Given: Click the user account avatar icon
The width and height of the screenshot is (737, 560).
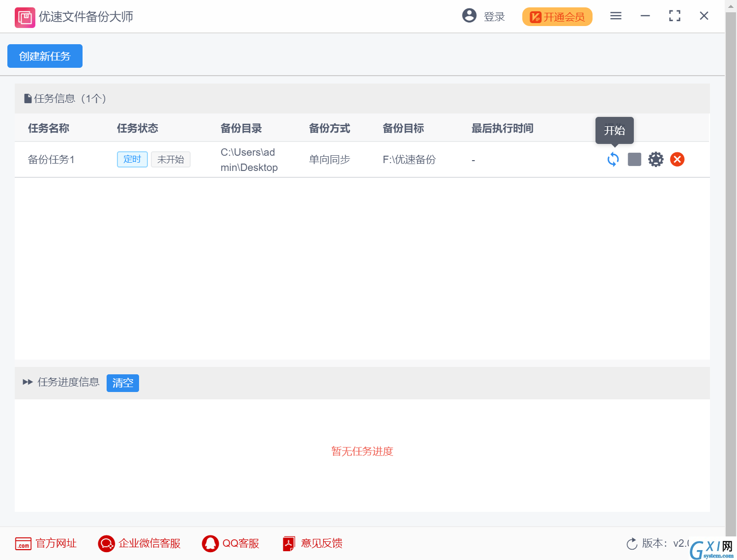Looking at the screenshot, I should [469, 16].
